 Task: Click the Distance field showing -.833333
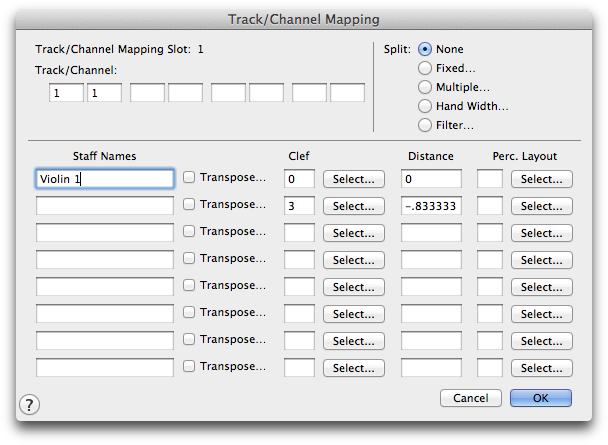[x=431, y=206]
